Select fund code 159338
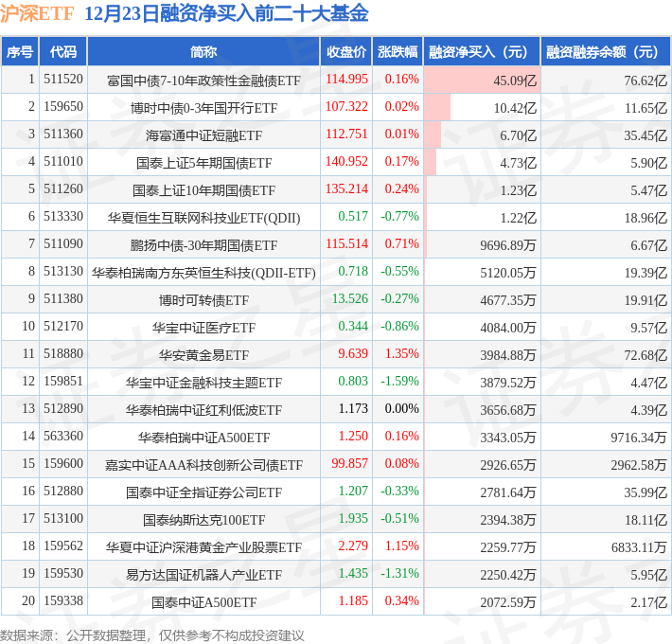 coord(63,600)
